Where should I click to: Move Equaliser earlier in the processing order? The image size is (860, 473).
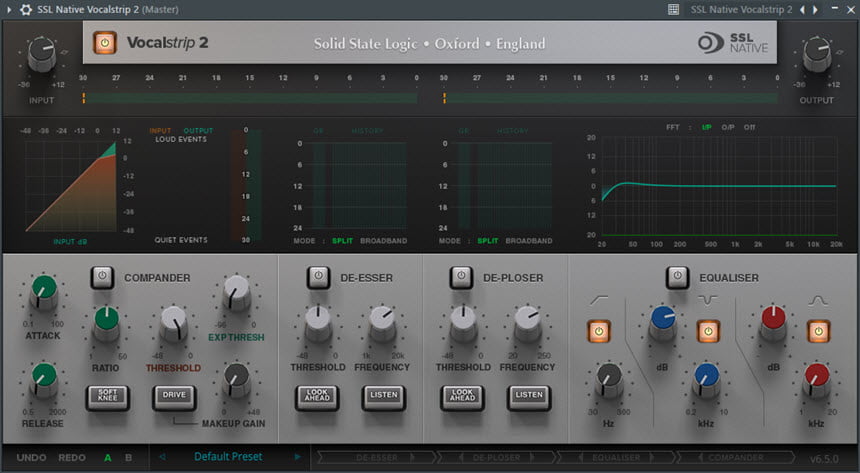tap(581, 457)
